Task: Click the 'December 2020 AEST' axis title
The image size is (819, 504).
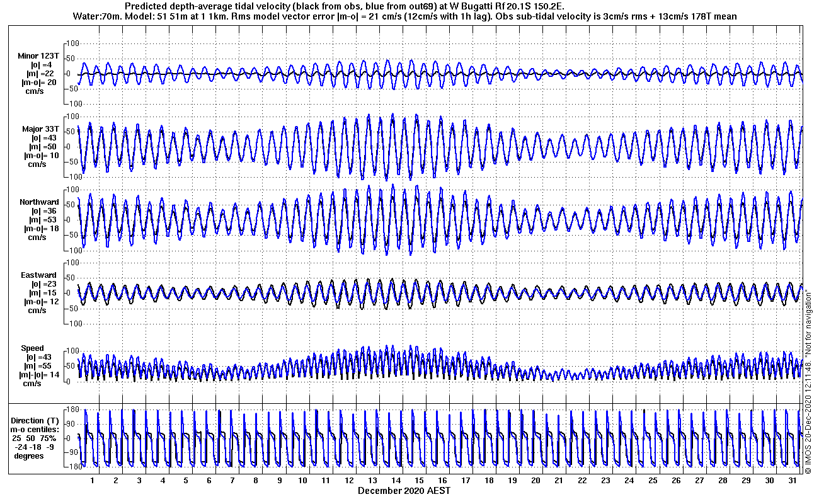Action: (x=404, y=490)
